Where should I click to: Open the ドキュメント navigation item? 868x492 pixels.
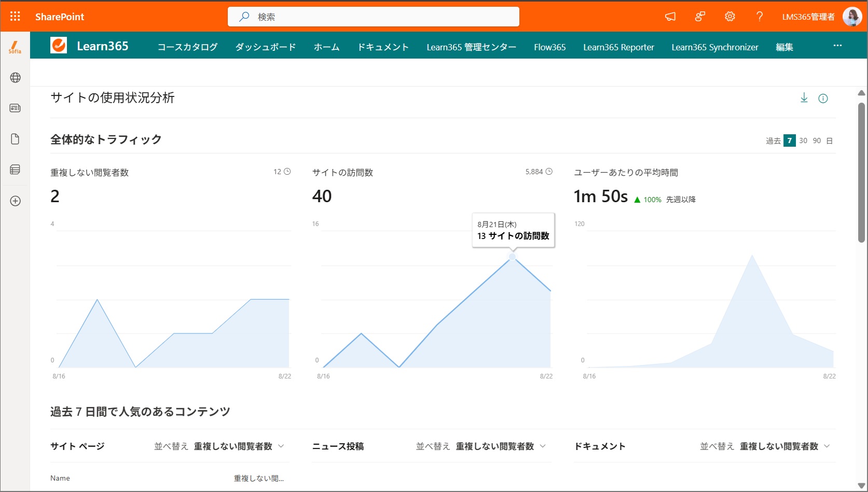(383, 47)
